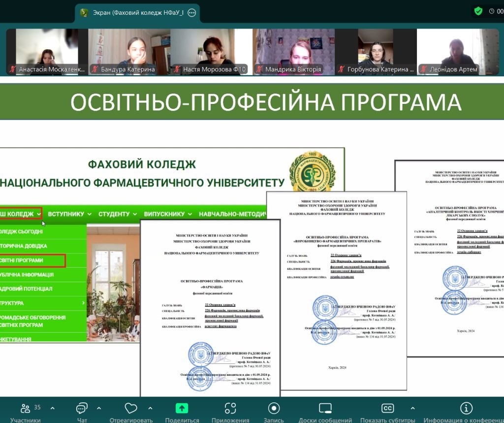Viewport: 504px width, 423px height.
Task: Select Горбунова Катерина video thumbnail
Action: click(x=376, y=52)
